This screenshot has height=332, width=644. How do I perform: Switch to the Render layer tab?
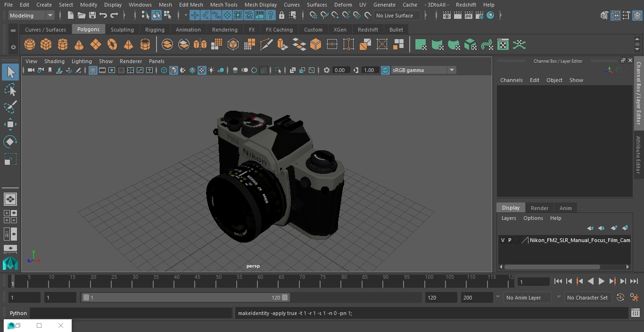point(539,208)
